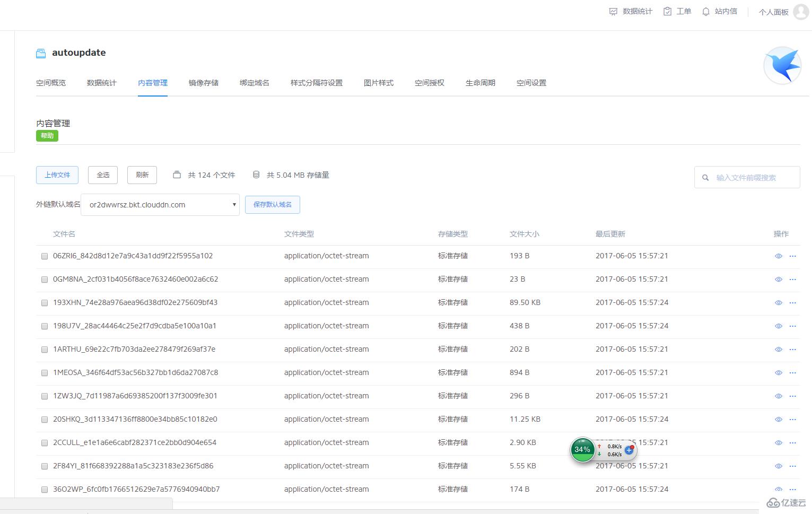
Task: Open more actions for file 1MEOSA_346f64df53ac56b327bb1d6da27087c8
Action: click(x=793, y=373)
